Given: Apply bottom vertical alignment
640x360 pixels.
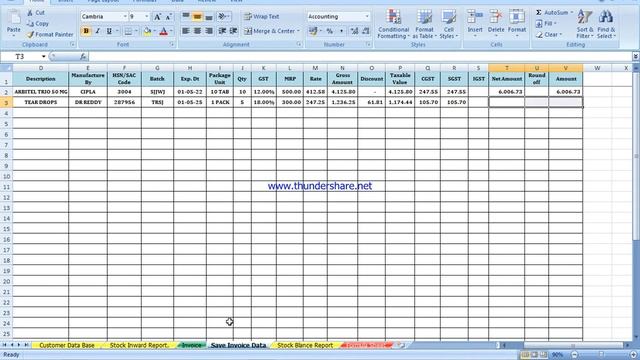Looking at the screenshot, I should click(x=209, y=17).
